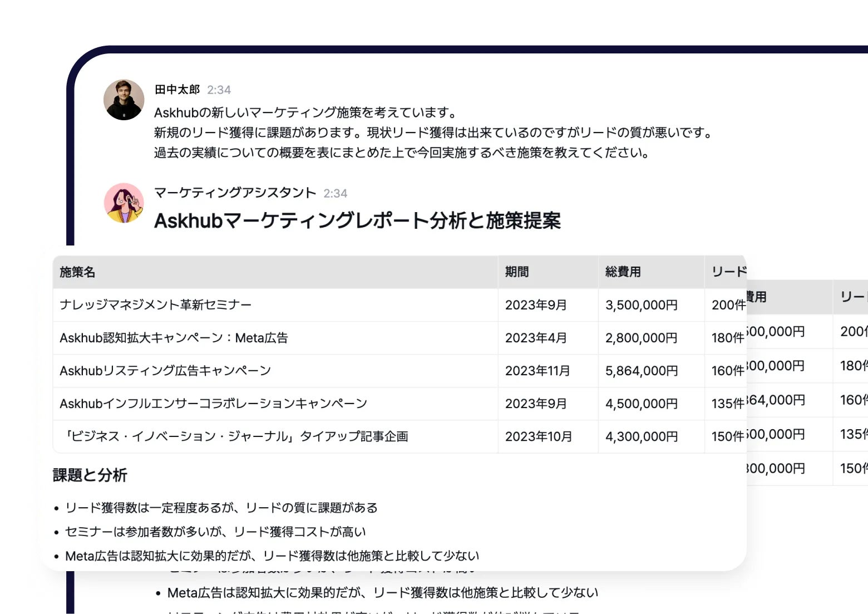The image size is (868, 614).
Task: Select the sender name 田中太郎
Action: coord(177,90)
